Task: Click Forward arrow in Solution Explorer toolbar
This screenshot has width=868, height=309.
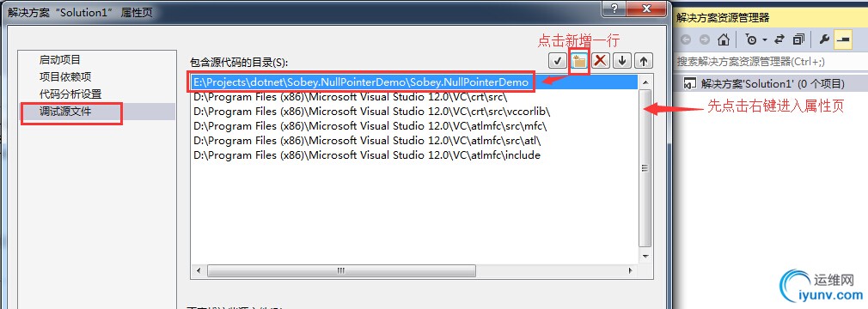Action: click(x=704, y=39)
